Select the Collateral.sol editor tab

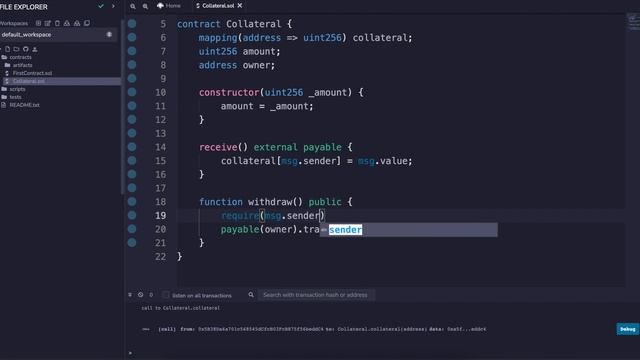(218, 6)
